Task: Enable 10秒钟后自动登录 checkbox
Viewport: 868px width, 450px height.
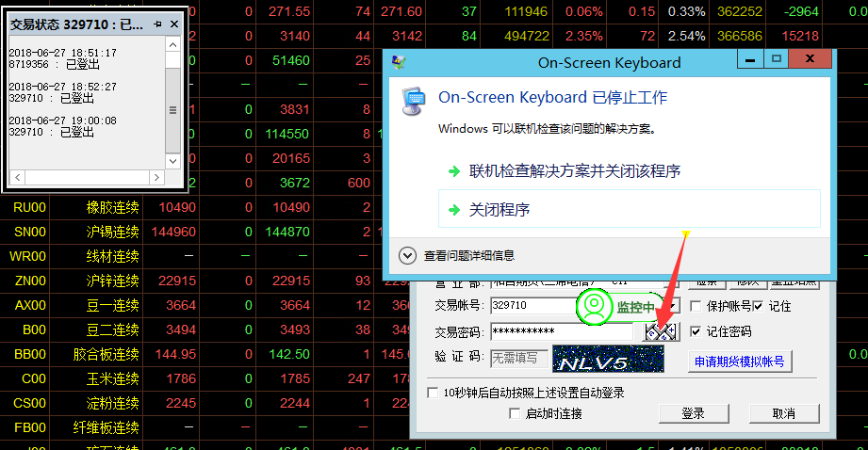Action: (x=433, y=394)
